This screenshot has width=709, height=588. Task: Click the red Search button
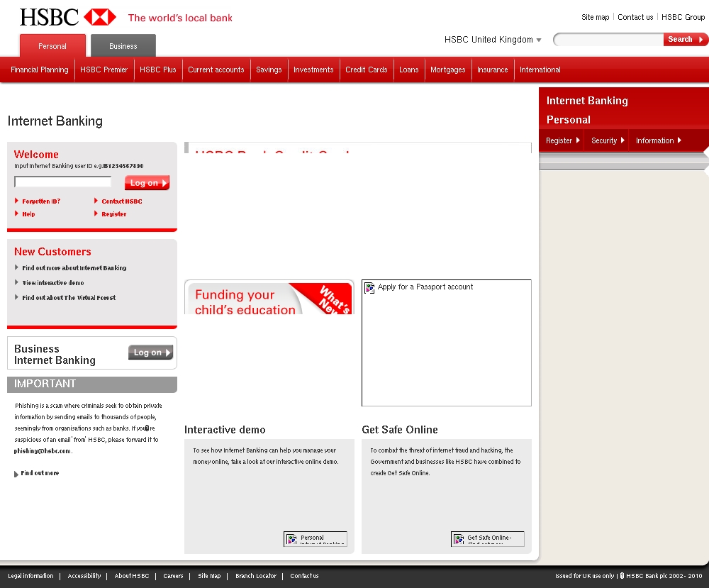coord(686,39)
